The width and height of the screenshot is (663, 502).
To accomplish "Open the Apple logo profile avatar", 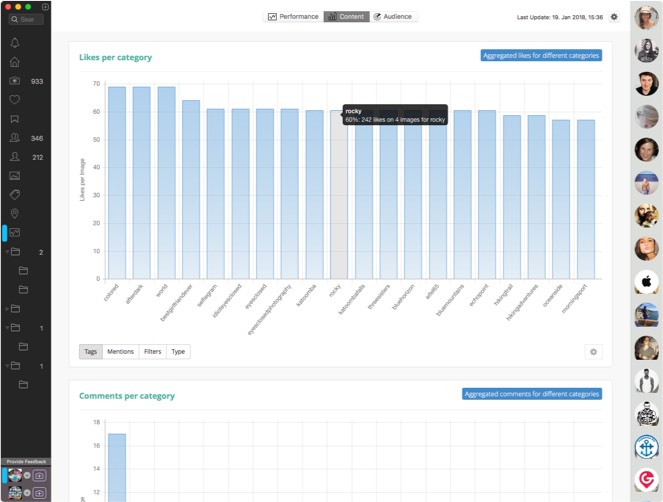I will tap(647, 281).
